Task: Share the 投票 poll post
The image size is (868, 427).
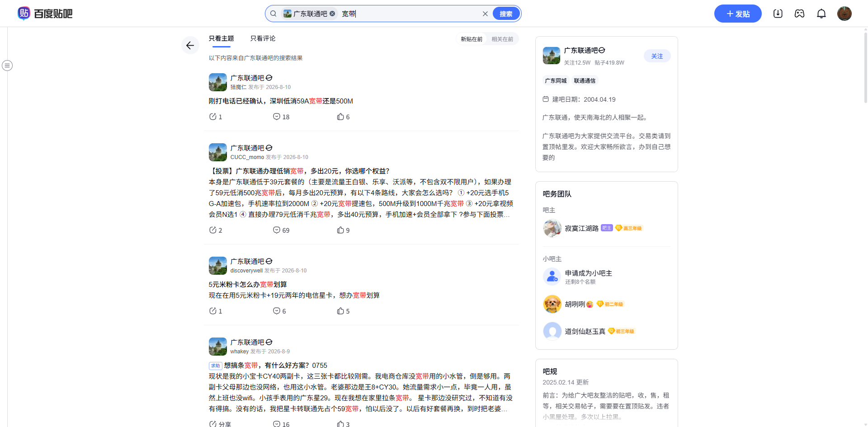Action: point(216,230)
